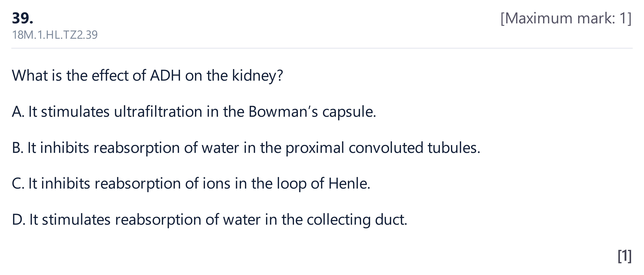The image size is (644, 275).
Task: Click the word ultrafiltration in option A
Action: pos(158,112)
